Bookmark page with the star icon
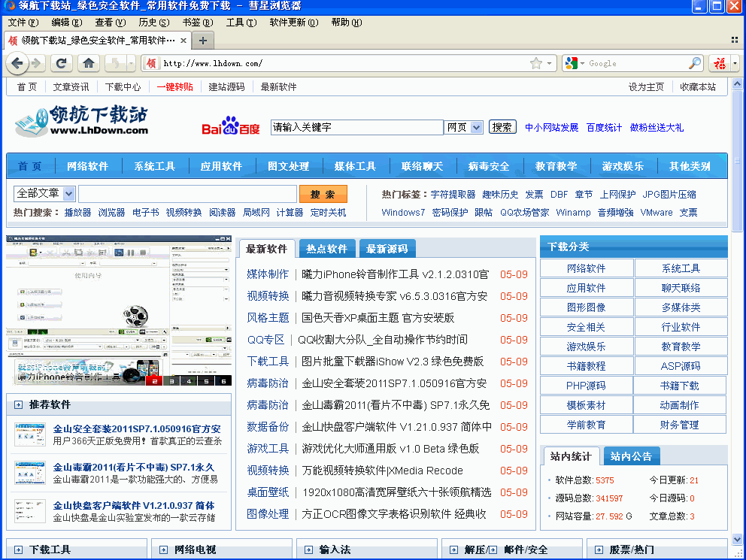The width and height of the screenshot is (746, 560). [536, 62]
